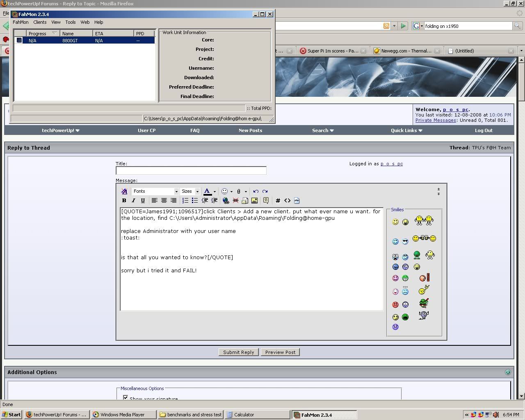This screenshot has height=420, width=525.
Task: Open the attachments dropdown arrow
Action: pos(246,192)
